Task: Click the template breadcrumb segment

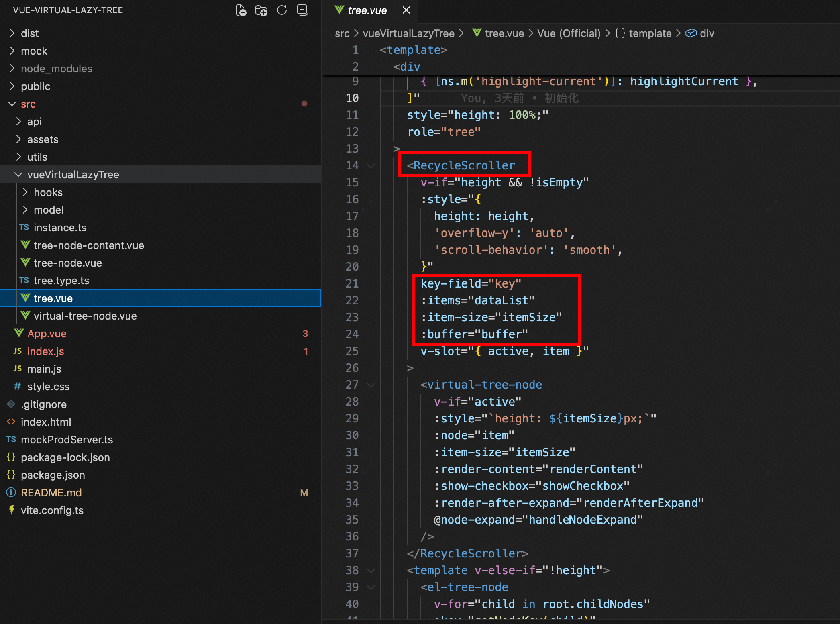Action: (650, 33)
